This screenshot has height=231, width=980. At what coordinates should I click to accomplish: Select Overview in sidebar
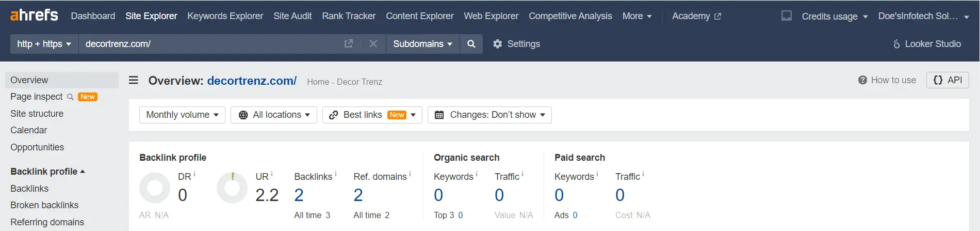click(62, 80)
